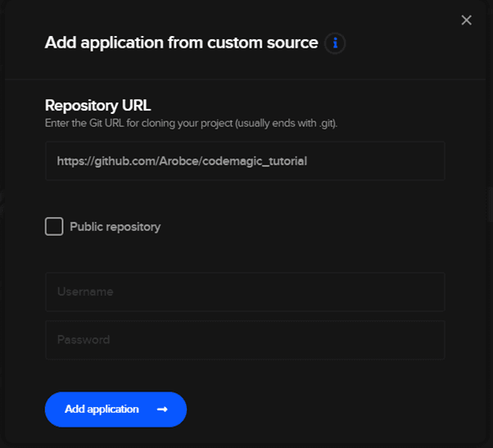Click the "Public repository" label text

115,227
